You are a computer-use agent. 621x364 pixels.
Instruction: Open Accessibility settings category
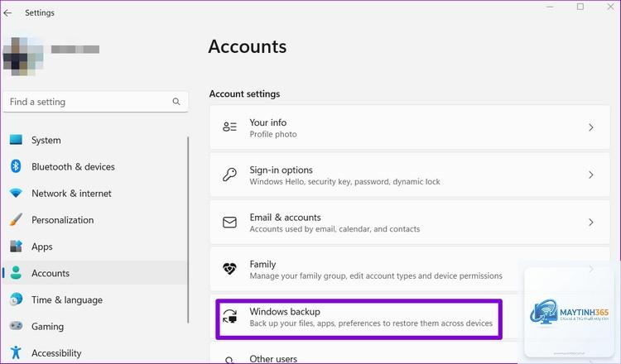95,353
